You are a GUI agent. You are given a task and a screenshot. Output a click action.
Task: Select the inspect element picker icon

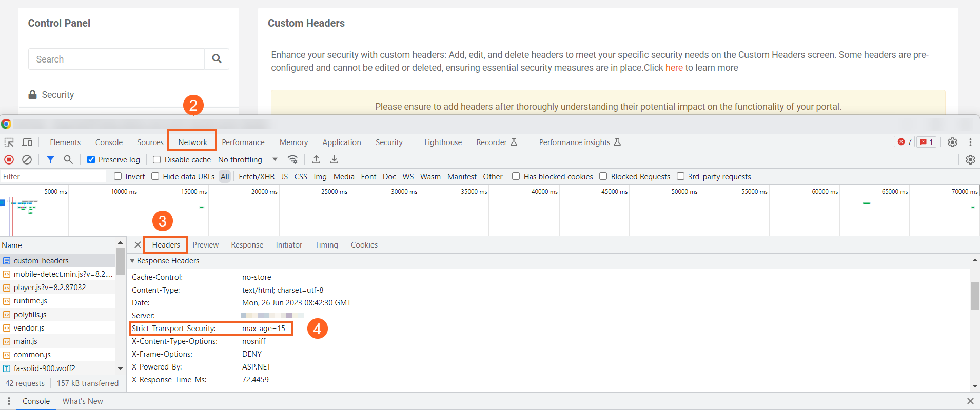pos(9,142)
